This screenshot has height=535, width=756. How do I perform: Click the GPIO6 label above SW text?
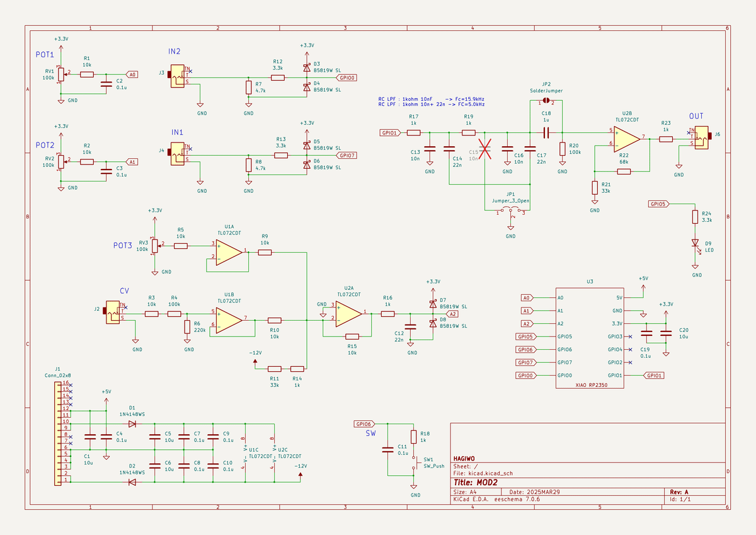coord(365,424)
